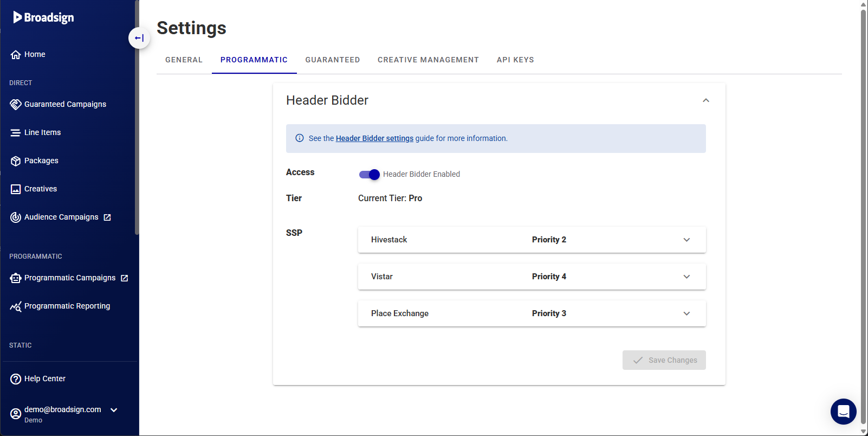Go to Line Items
Screen dimensions: 868x436
[42, 132]
